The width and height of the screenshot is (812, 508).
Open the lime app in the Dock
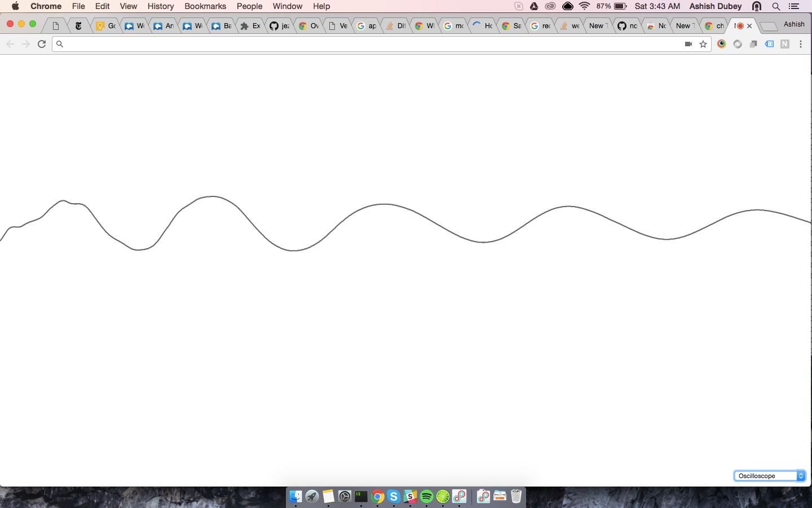[443, 497]
